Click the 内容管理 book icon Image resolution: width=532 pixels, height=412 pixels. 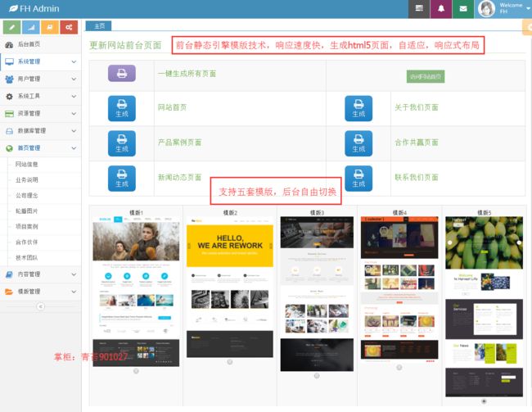point(10,274)
